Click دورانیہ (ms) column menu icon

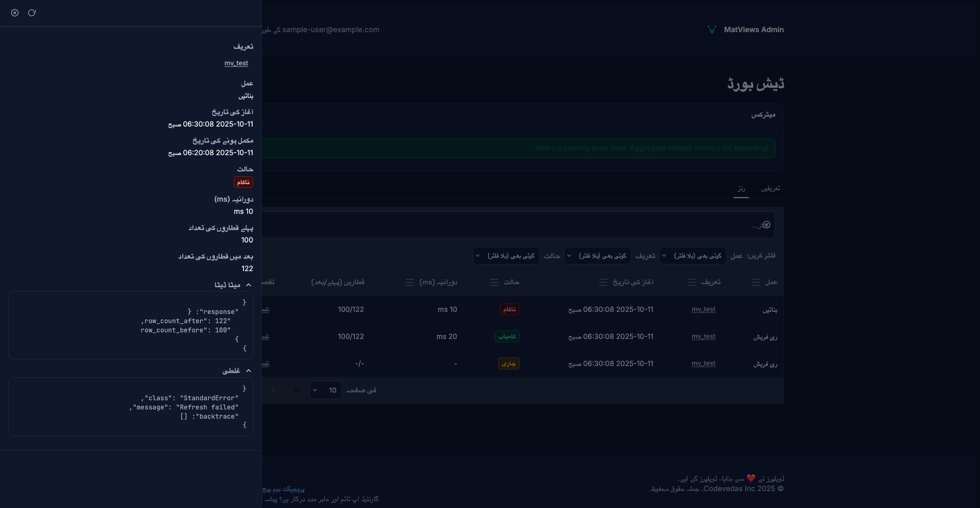409,282
